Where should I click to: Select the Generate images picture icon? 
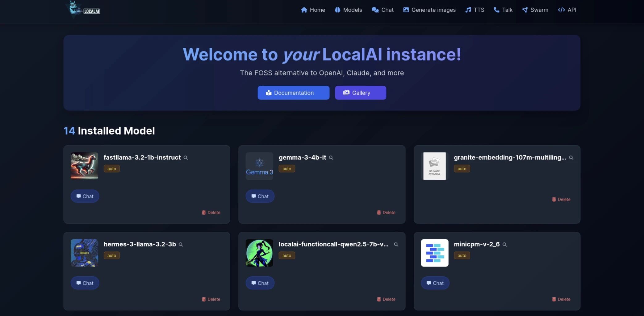coord(406,10)
